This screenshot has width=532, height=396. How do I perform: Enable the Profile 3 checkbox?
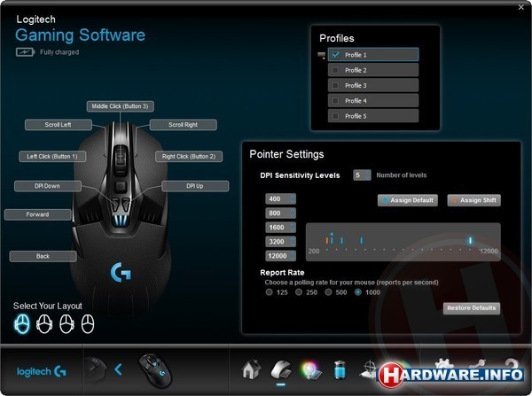(335, 85)
